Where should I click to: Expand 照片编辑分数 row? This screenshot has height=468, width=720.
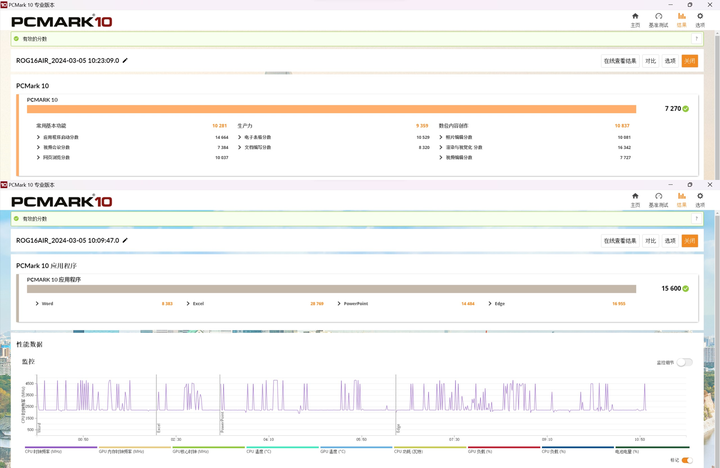click(x=441, y=137)
